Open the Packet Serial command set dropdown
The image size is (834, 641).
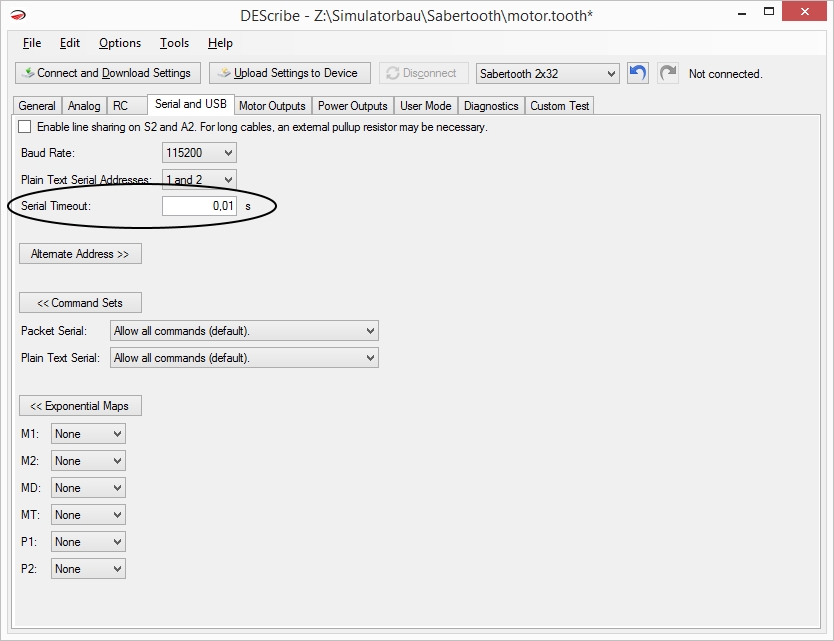click(x=244, y=331)
